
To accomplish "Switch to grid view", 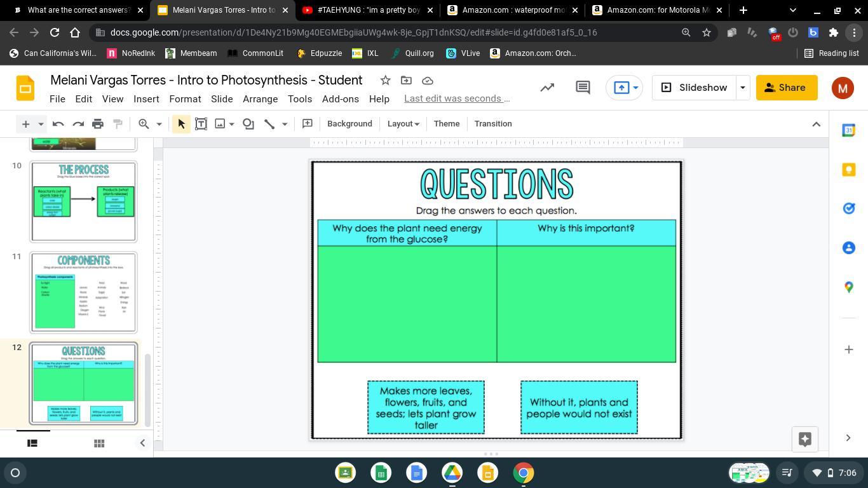I will 99,443.
